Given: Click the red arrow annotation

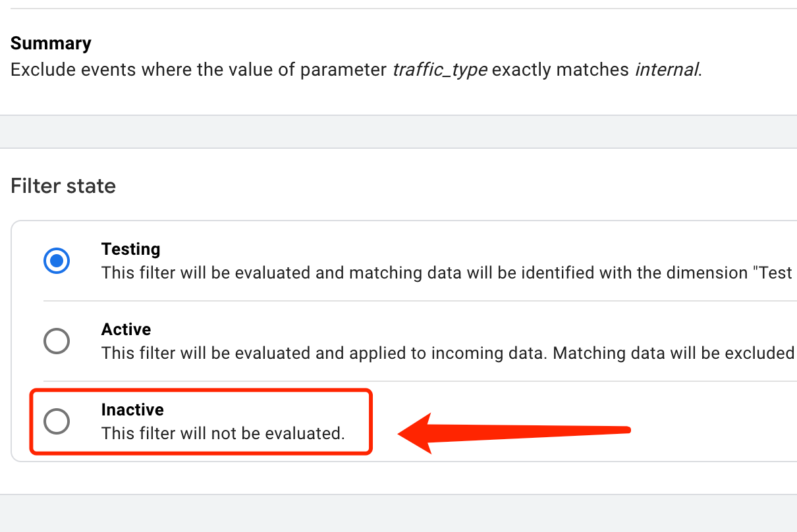Looking at the screenshot, I should (x=520, y=431).
